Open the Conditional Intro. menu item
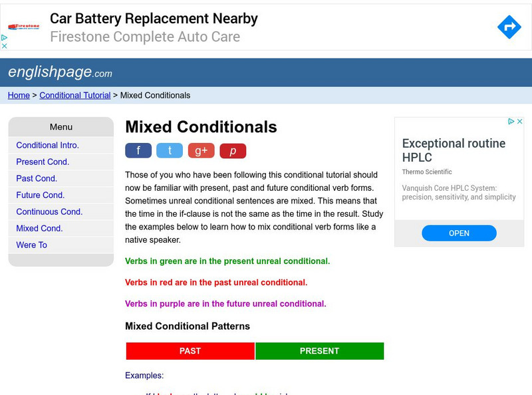 (x=47, y=145)
